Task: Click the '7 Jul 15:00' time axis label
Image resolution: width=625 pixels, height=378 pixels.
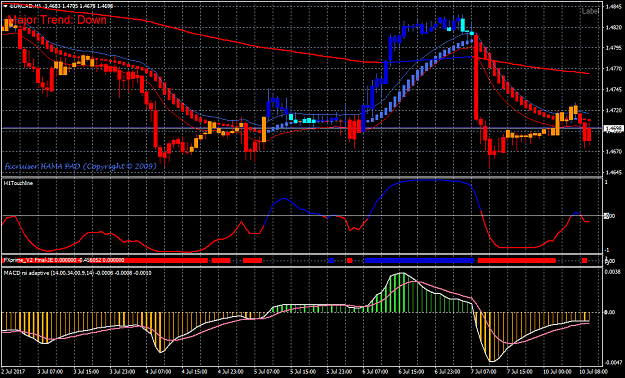Action: point(519,371)
